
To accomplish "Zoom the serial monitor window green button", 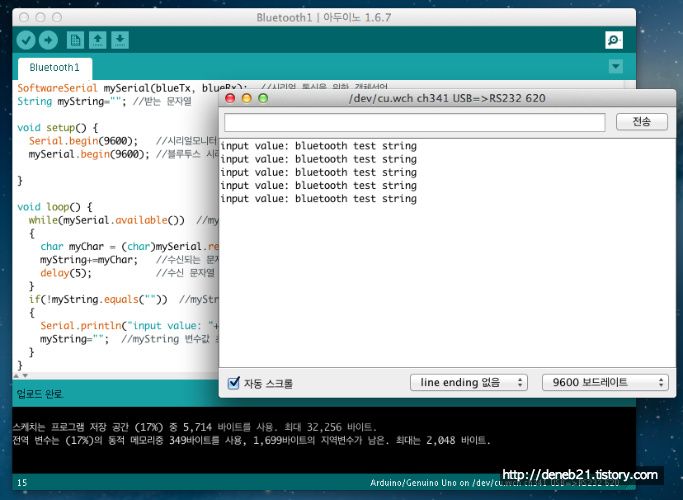I will [x=263, y=98].
